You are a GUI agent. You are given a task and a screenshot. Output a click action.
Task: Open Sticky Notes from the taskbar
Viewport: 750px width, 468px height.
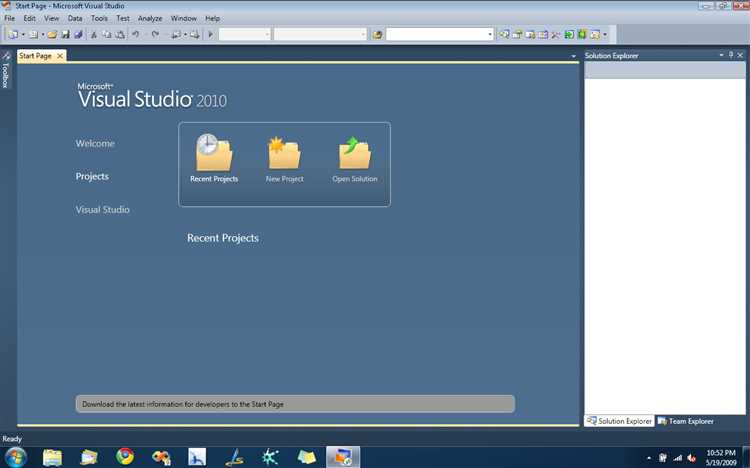[306, 457]
